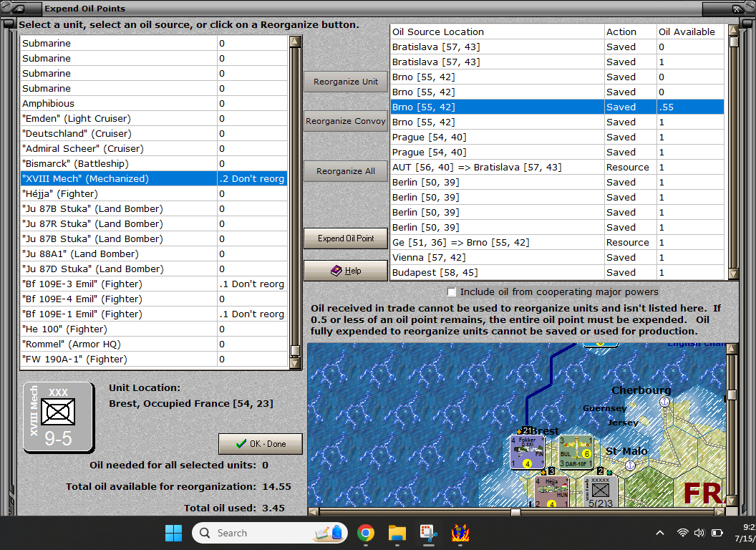Click the map scroll left arrow

[x=314, y=511]
